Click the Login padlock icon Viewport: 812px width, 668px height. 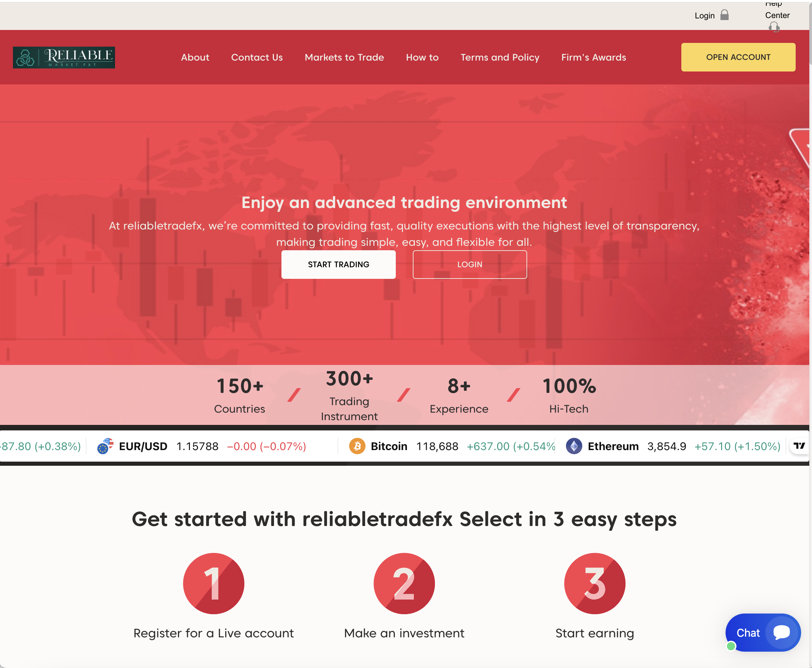pyautogui.click(x=724, y=15)
